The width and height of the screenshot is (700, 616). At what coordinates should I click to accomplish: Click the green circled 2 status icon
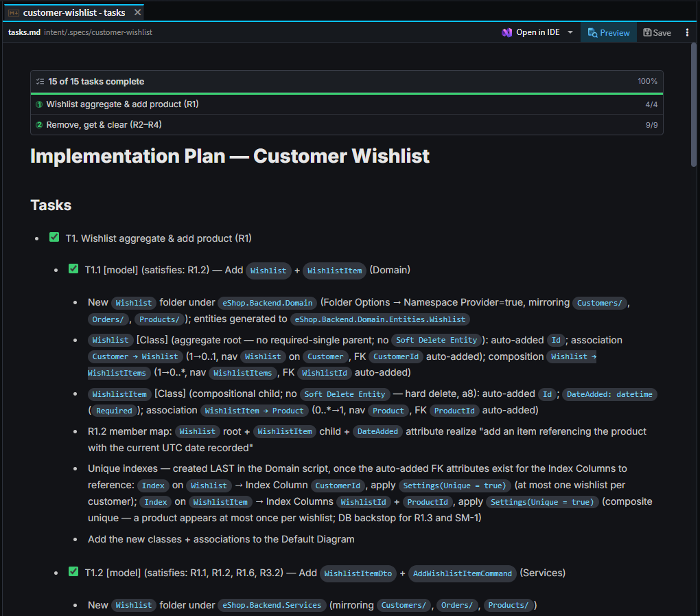(x=39, y=125)
